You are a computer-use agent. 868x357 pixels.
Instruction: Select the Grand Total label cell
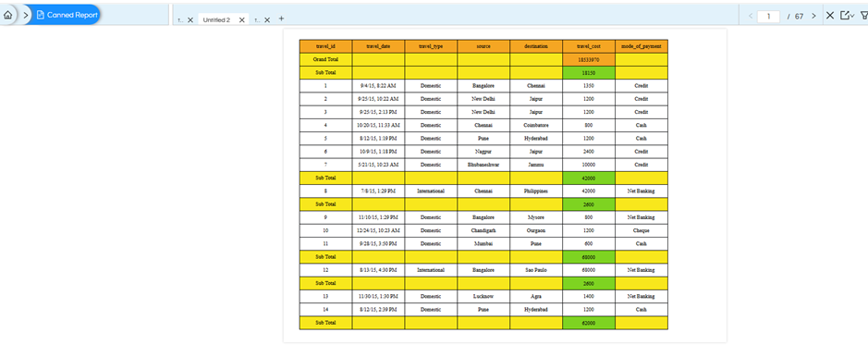pos(325,59)
